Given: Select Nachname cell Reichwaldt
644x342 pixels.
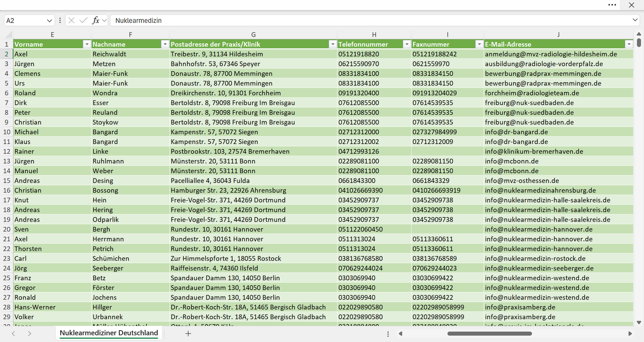Looking at the screenshot, I should pos(130,54).
